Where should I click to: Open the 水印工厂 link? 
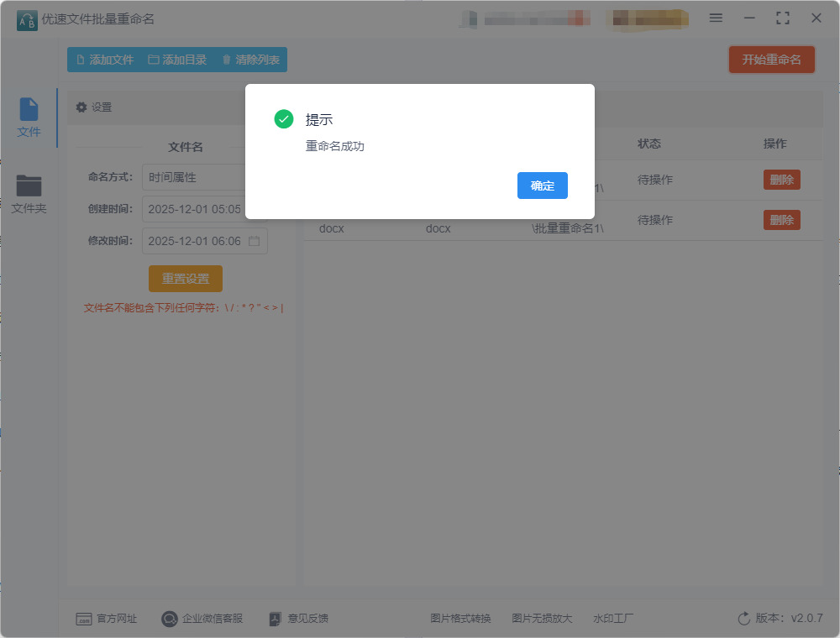[x=613, y=618]
